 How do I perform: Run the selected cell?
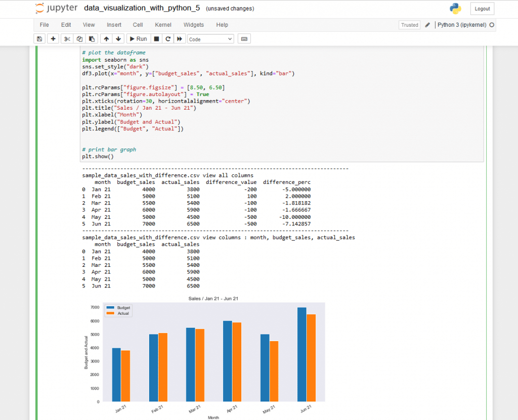pyautogui.click(x=139, y=39)
